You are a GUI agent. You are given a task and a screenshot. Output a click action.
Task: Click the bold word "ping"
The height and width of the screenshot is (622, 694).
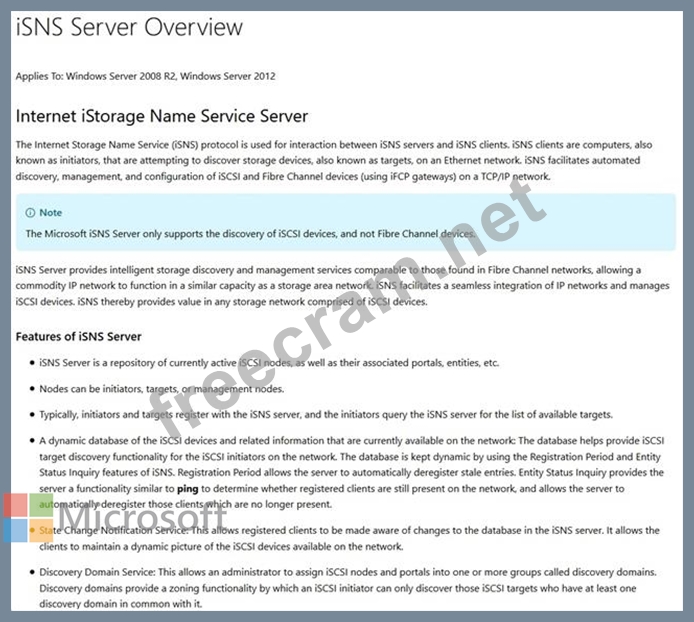(x=187, y=489)
